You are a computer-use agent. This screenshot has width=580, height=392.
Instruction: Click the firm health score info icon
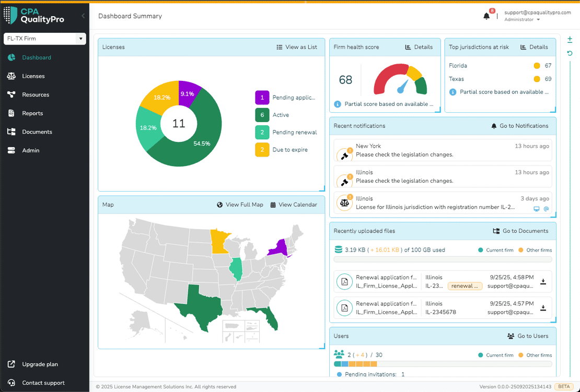click(338, 104)
